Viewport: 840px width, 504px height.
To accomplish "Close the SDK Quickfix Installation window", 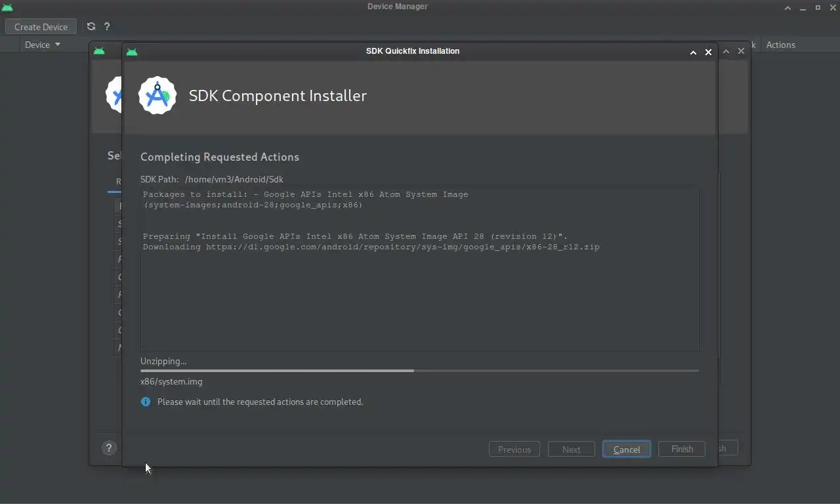I will [708, 52].
